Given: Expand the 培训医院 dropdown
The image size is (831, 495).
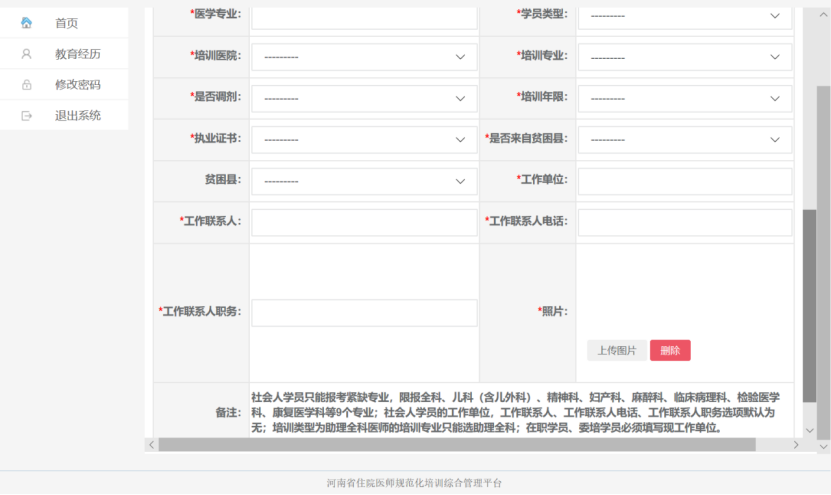Looking at the screenshot, I should tap(364, 57).
